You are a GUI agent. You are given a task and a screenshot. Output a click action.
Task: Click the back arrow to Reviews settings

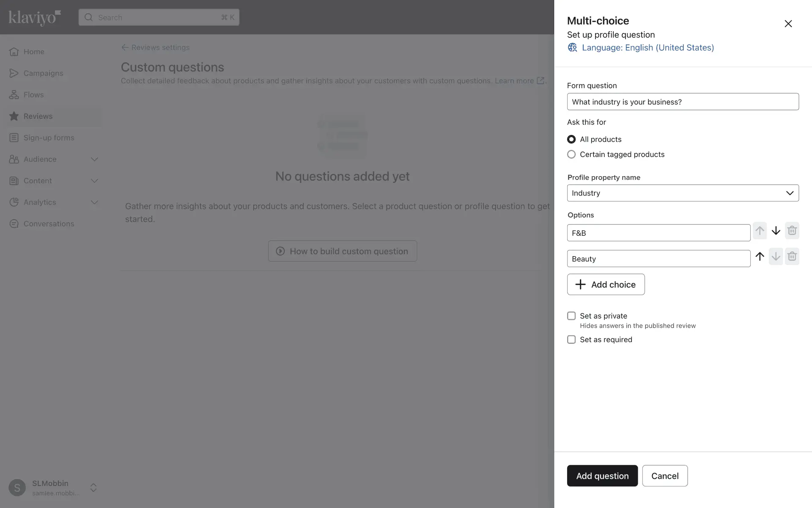pyautogui.click(x=125, y=47)
